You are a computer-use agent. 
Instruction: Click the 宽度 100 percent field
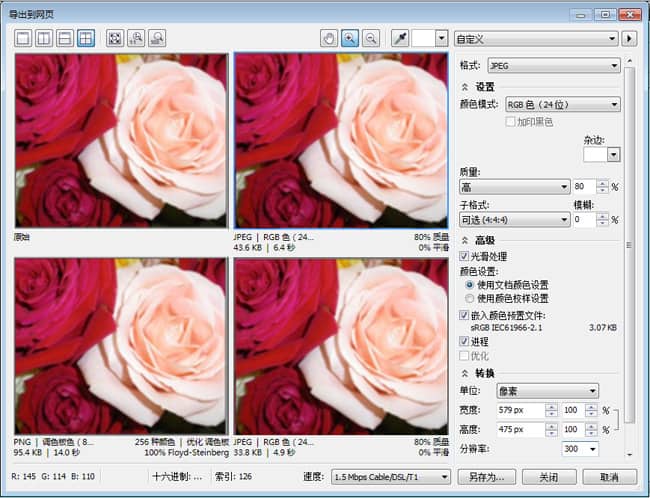coord(572,410)
